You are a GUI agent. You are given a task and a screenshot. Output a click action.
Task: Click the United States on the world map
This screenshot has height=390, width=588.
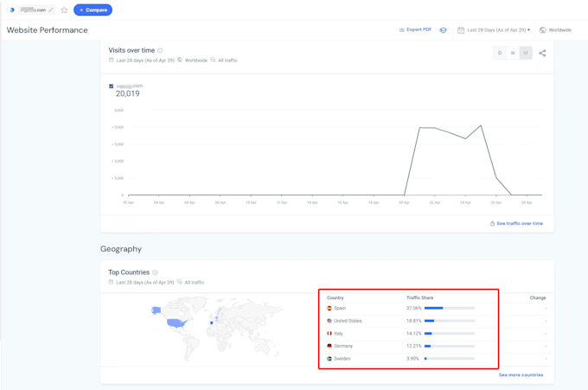(176, 323)
